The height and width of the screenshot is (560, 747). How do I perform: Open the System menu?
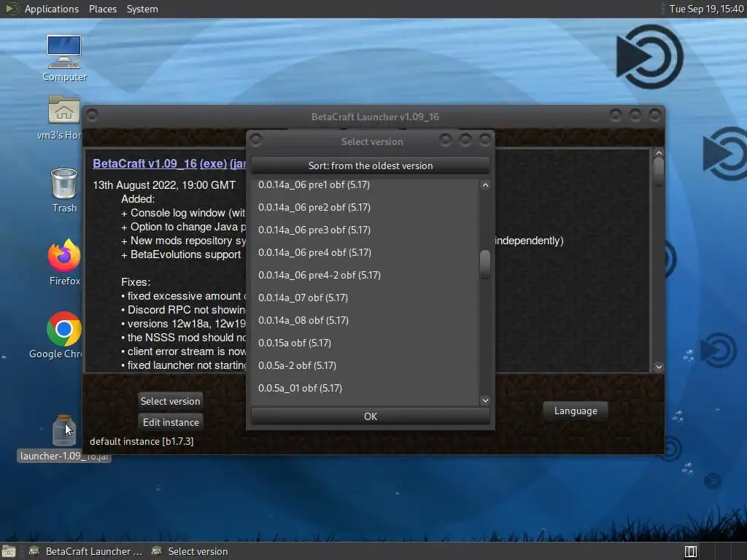tap(142, 9)
